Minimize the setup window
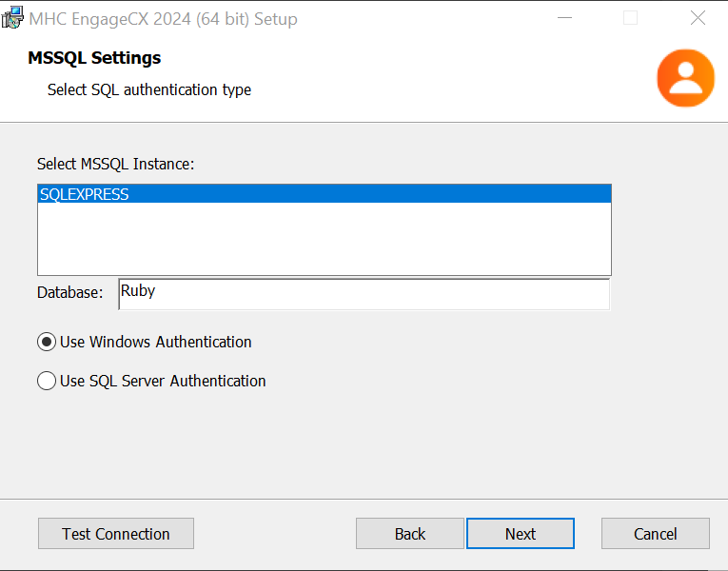728x571 pixels. click(x=564, y=18)
